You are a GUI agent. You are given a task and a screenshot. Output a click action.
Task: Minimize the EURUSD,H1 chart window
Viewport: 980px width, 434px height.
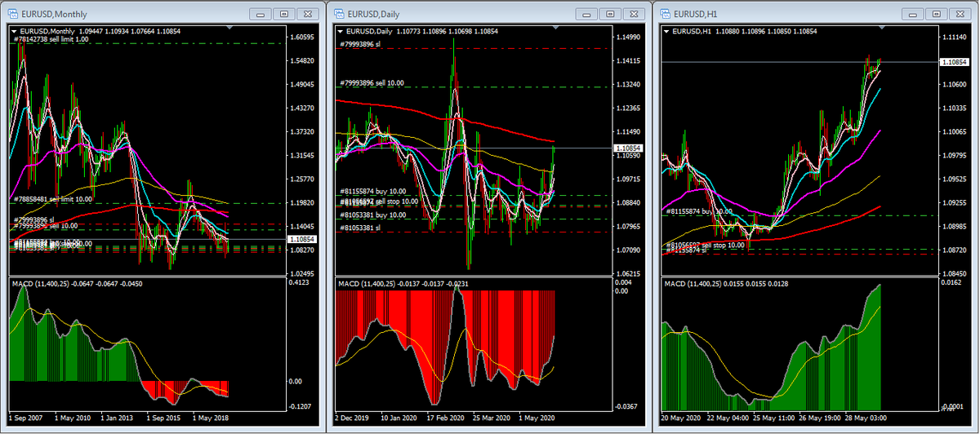click(x=915, y=14)
